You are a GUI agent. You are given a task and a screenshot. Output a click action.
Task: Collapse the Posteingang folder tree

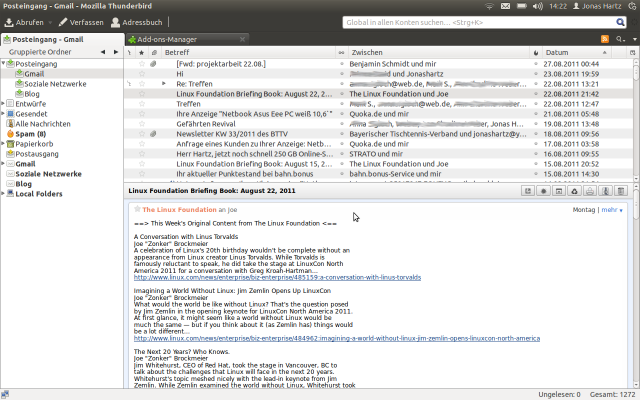click(3, 63)
